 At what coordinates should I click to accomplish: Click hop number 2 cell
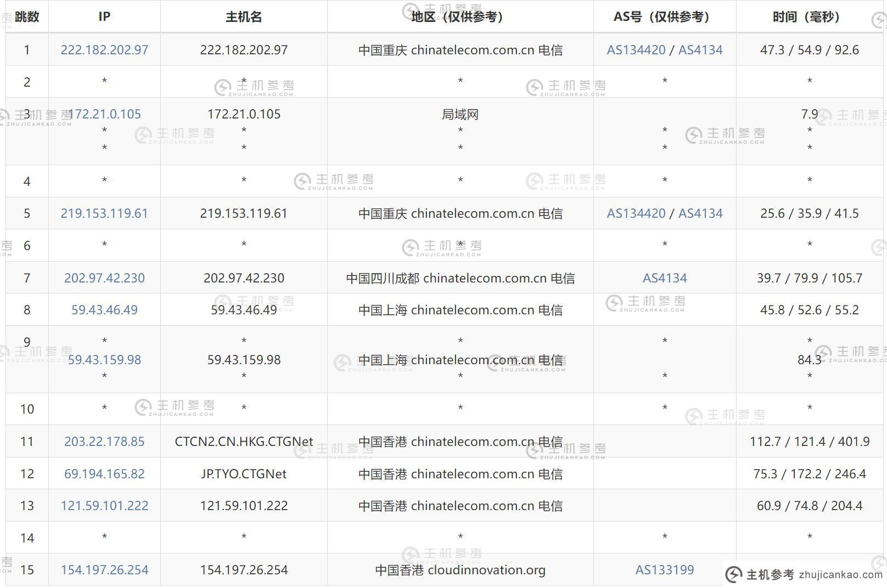click(27, 82)
